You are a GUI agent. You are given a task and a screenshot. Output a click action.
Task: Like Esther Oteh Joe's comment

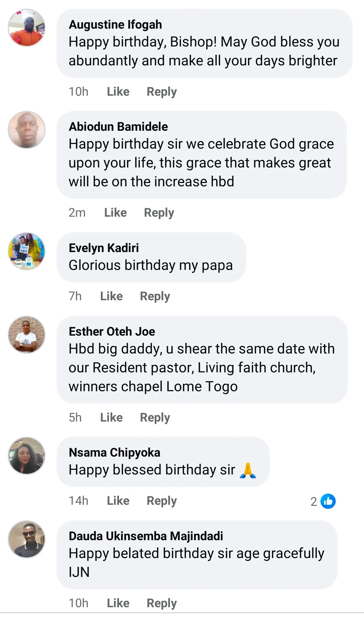(x=111, y=418)
